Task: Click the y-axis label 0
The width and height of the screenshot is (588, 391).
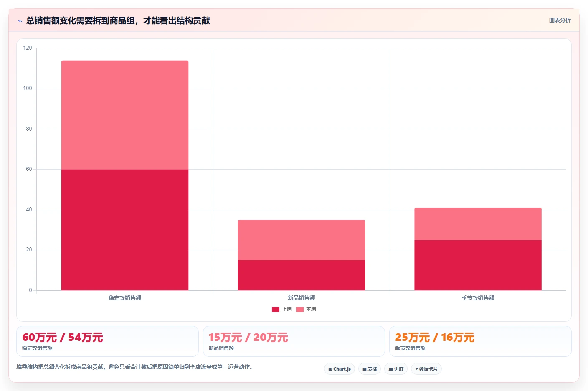Action: tap(30, 290)
